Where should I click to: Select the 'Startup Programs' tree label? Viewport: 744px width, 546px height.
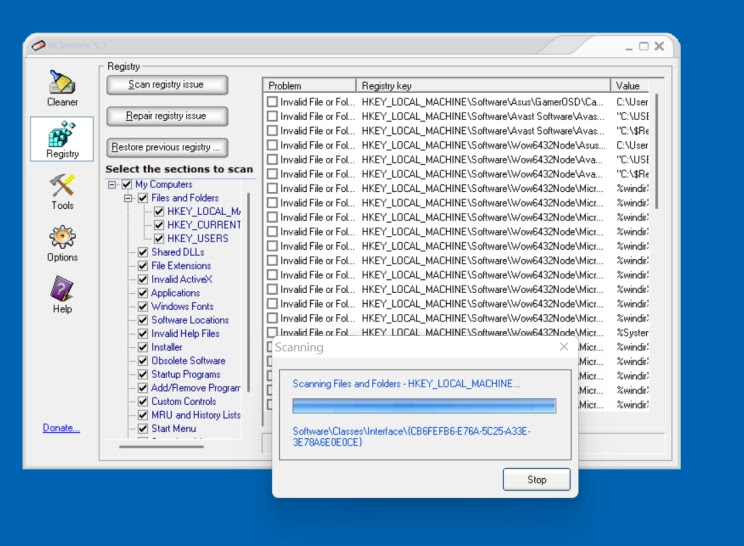tap(186, 374)
